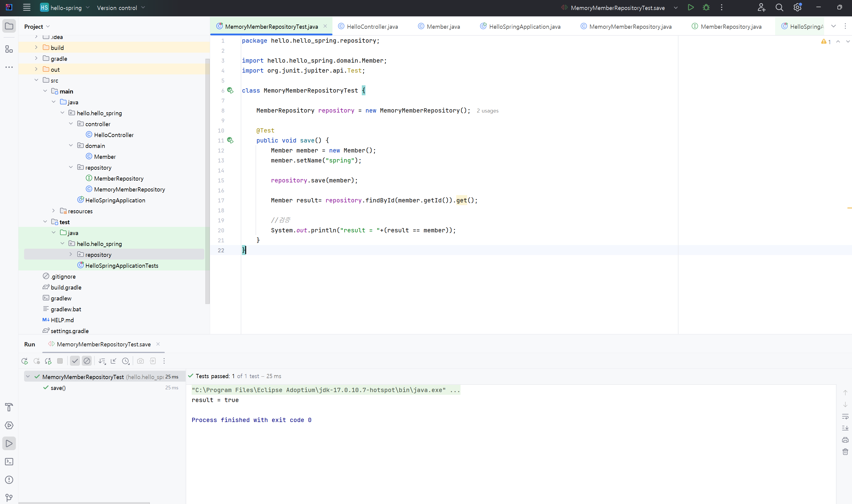Expand the build folder
The height and width of the screenshot is (504, 852).
tap(36, 47)
